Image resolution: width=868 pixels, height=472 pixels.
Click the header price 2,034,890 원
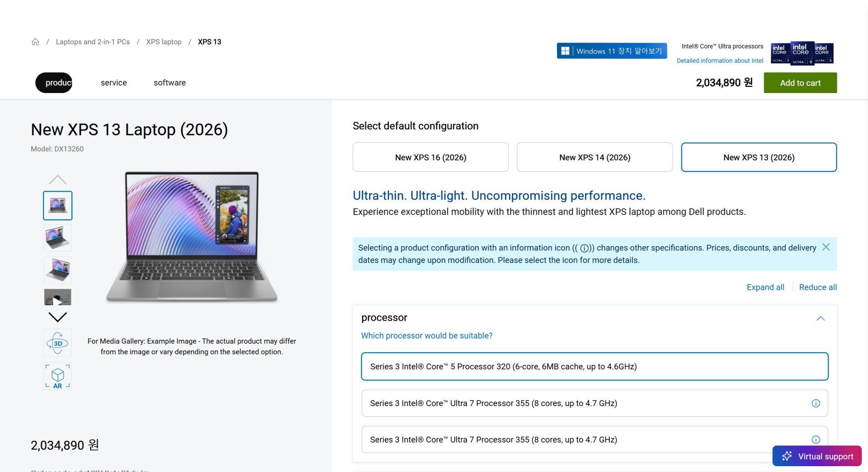(x=724, y=83)
